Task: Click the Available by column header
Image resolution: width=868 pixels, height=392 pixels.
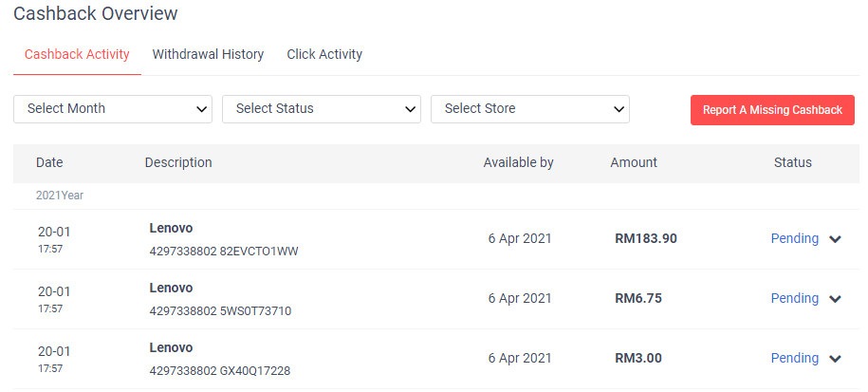Action: click(518, 162)
